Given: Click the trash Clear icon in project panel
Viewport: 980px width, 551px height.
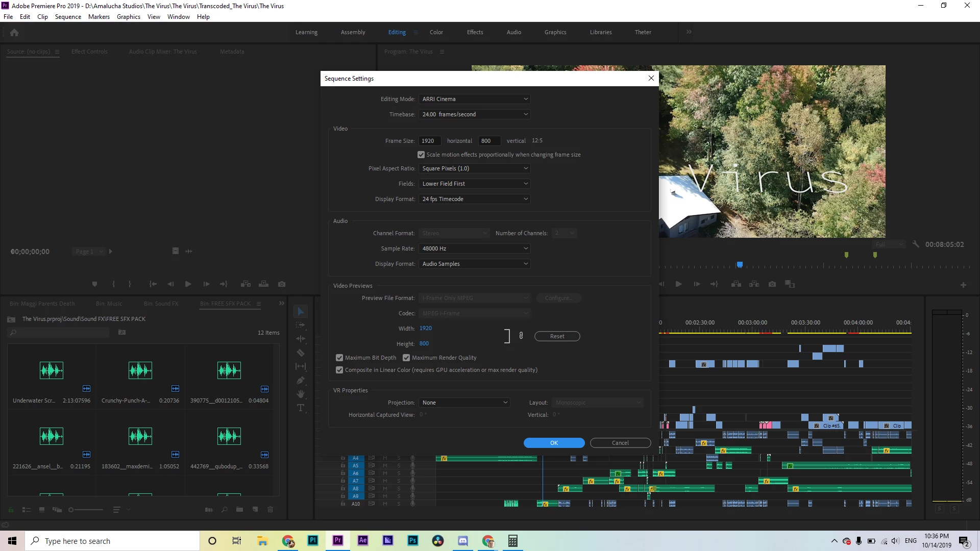Looking at the screenshot, I should (x=271, y=509).
